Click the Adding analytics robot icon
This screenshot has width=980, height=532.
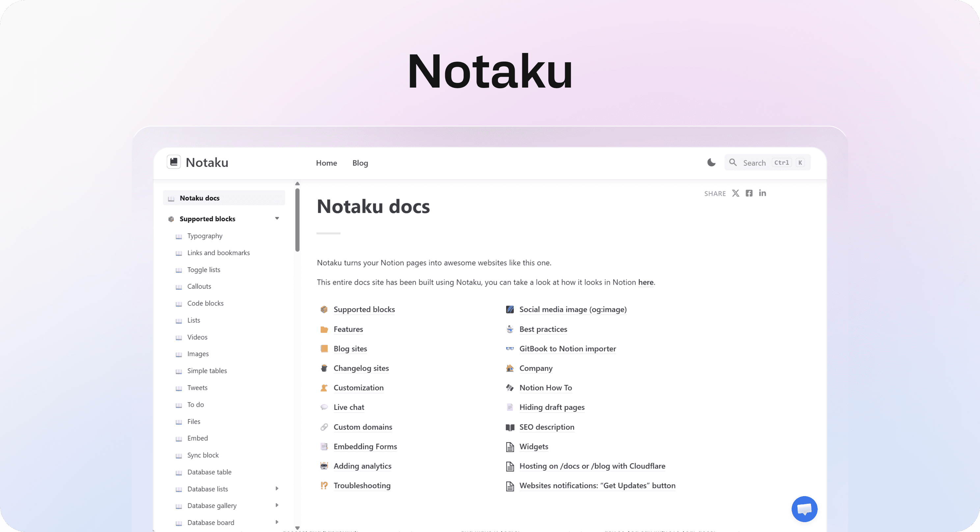[324, 466]
